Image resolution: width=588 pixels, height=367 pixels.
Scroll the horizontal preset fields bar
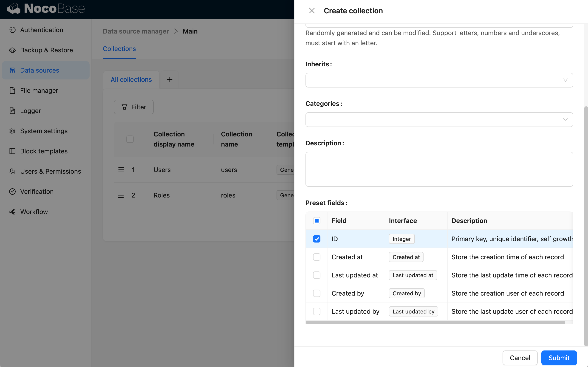[435, 322]
